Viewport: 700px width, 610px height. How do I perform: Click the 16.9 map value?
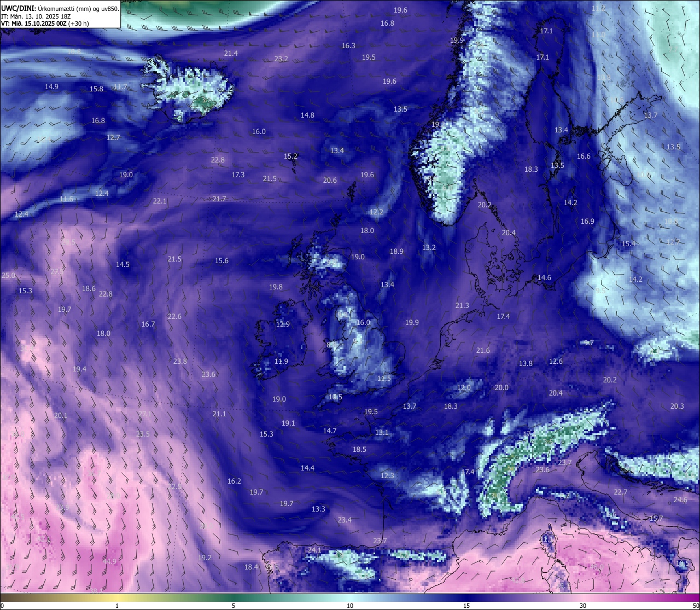click(587, 221)
